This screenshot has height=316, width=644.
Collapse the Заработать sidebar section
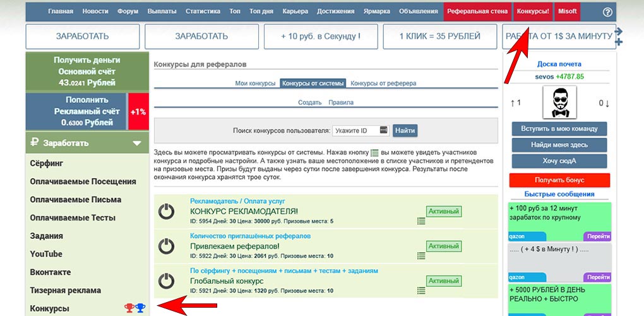(137, 143)
